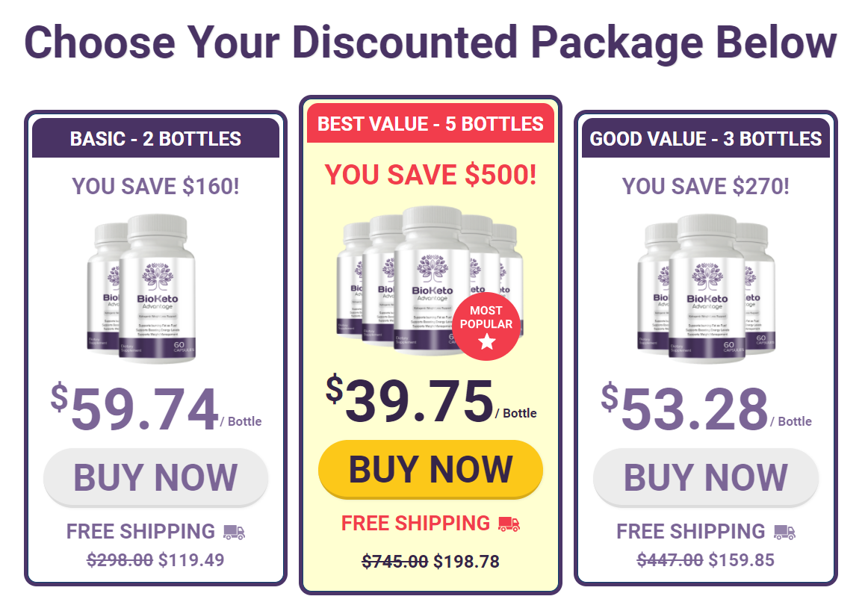This screenshot has height=611, width=868.
Task: Click the truck icon in Basic package
Action: point(234,532)
